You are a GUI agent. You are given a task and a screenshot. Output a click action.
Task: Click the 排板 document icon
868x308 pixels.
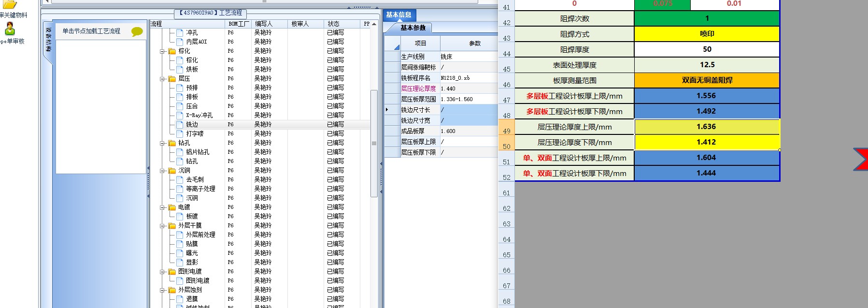click(x=180, y=97)
